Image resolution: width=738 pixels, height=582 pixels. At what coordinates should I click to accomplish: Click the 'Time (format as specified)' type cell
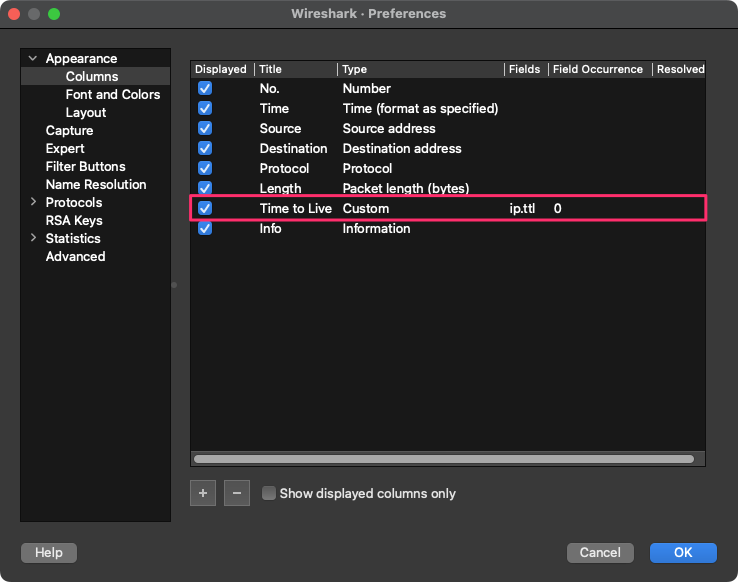pos(420,108)
